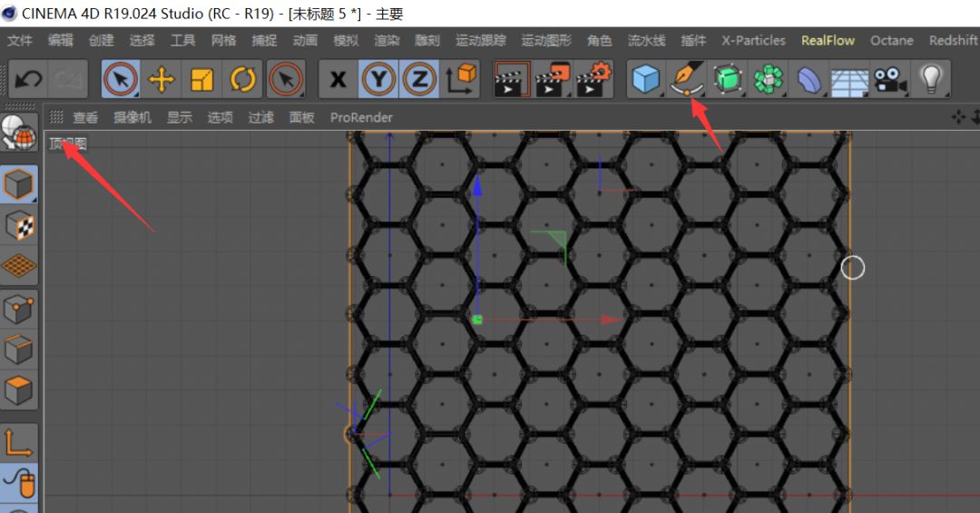Open the 创建 menu
Screen dimensions: 980x513
click(x=101, y=41)
